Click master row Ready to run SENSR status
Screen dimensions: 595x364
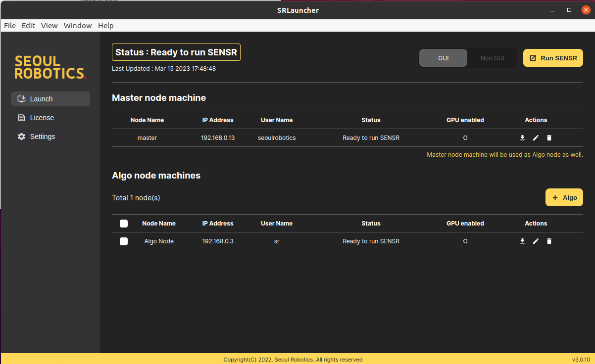click(371, 138)
